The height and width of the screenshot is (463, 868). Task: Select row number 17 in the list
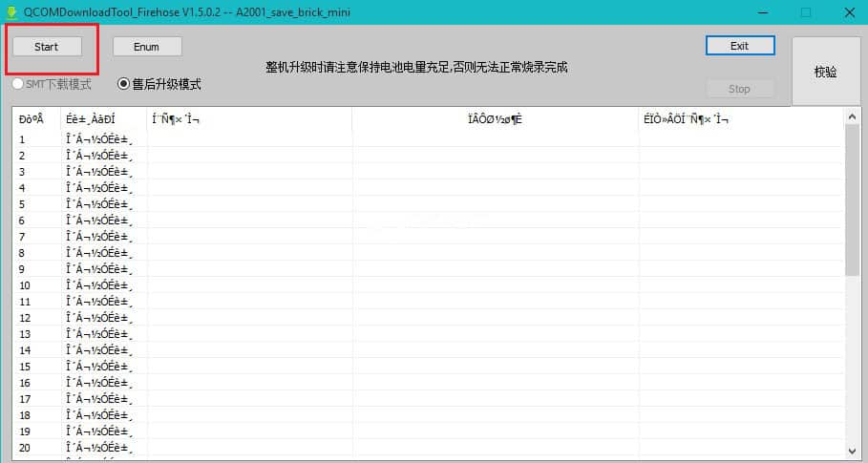point(426,399)
